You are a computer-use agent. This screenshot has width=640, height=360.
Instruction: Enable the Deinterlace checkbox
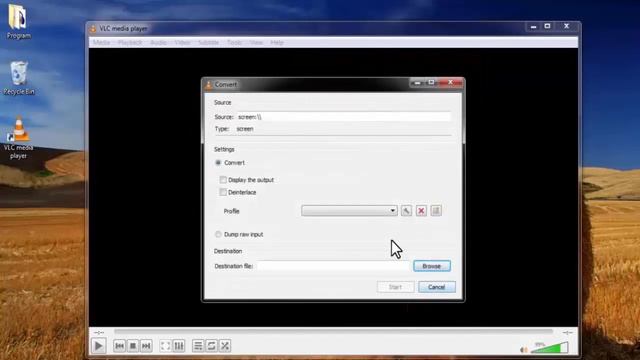click(x=223, y=192)
